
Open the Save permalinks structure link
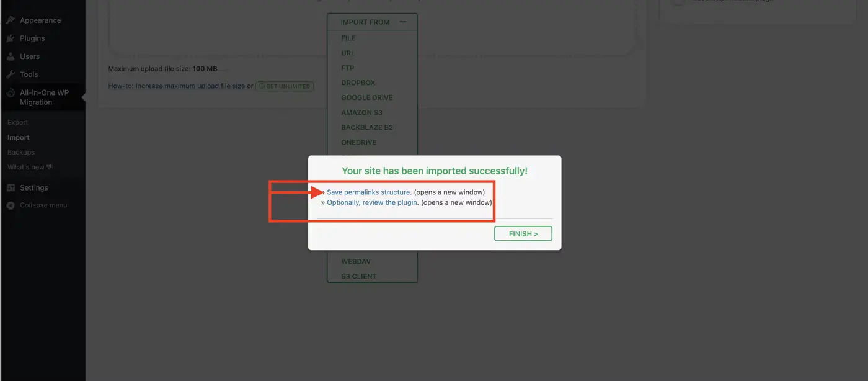tap(369, 192)
